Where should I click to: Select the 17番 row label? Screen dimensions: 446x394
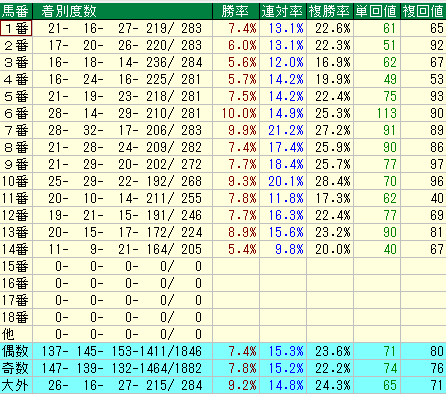[x=16, y=300]
